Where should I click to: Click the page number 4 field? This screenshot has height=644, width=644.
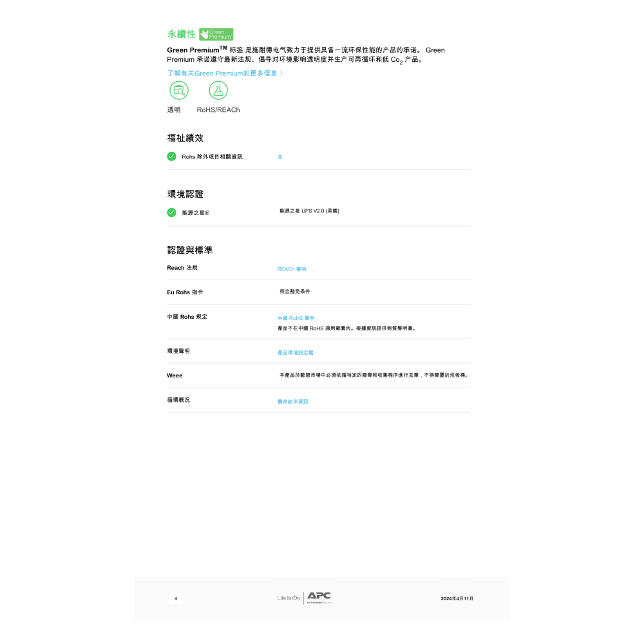tap(175, 598)
